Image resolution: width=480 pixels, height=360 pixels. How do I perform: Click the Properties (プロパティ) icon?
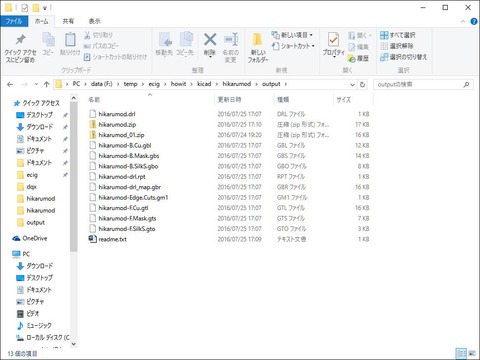[333, 40]
